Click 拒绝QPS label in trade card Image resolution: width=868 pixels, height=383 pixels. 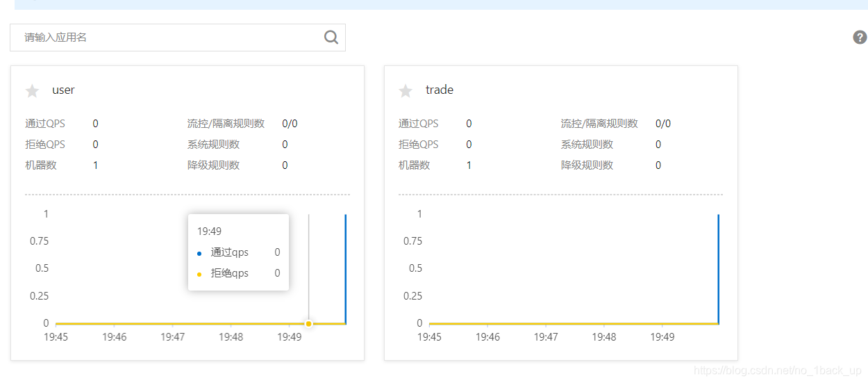(x=419, y=145)
